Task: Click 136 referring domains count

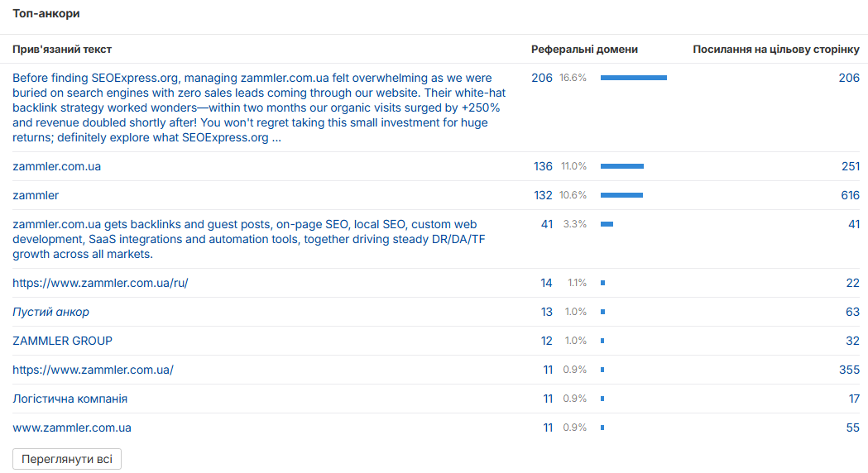Action: coord(543,166)
